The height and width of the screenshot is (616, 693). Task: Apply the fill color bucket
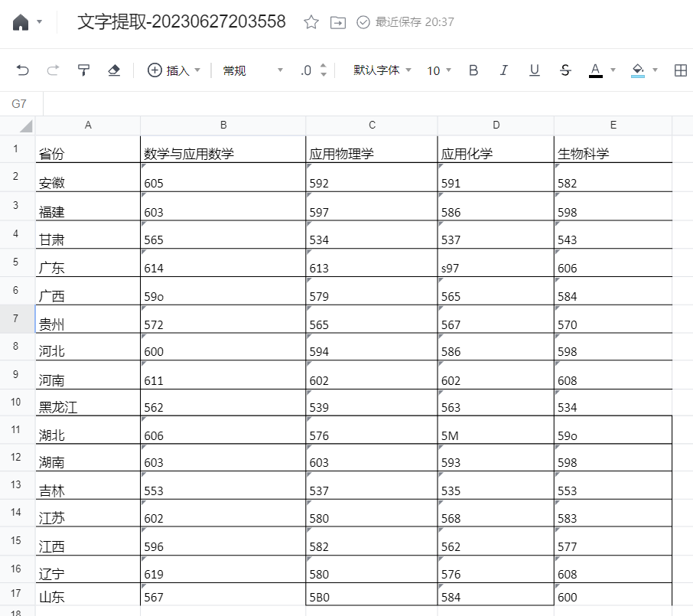point(638,70)
